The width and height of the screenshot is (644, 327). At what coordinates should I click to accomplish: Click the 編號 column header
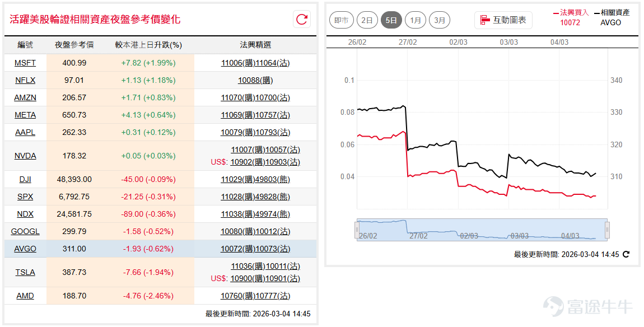25,45
